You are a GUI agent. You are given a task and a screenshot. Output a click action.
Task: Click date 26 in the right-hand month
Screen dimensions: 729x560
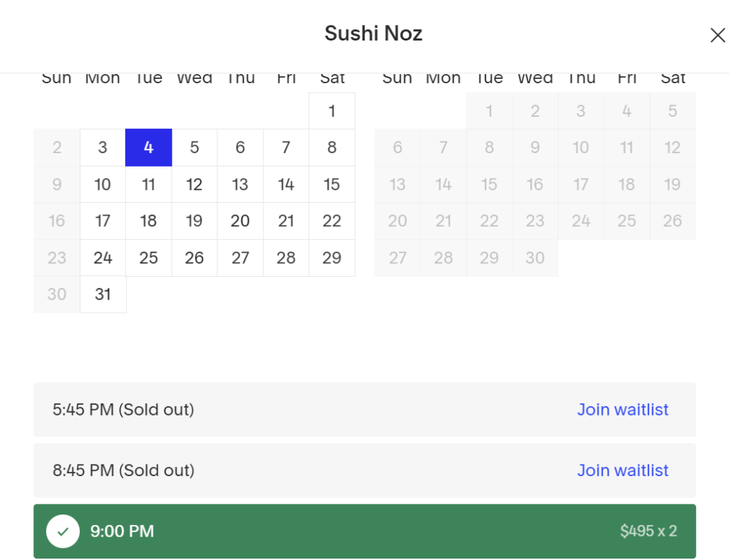click(x=673, y=221)
